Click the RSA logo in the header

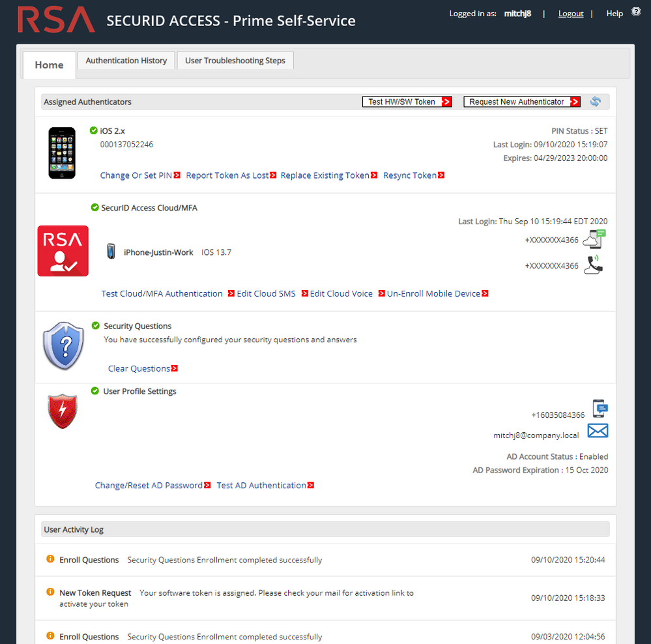point(55,20)
